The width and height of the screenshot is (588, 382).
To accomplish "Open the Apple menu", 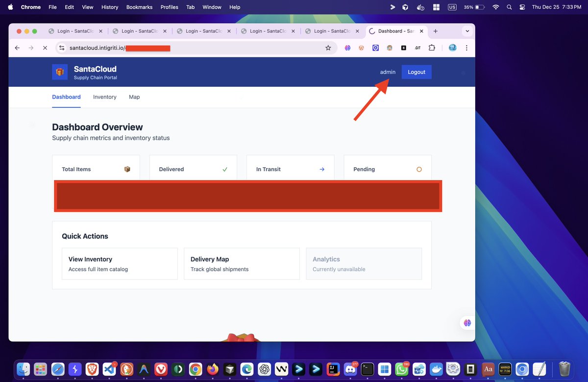I will click(x=10, y=7).
